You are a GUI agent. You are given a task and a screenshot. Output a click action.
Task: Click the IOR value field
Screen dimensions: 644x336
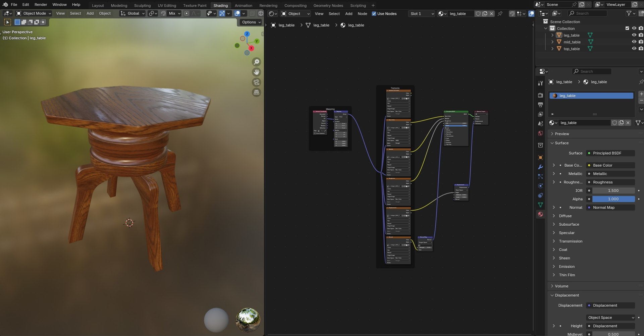coord(613,191)
